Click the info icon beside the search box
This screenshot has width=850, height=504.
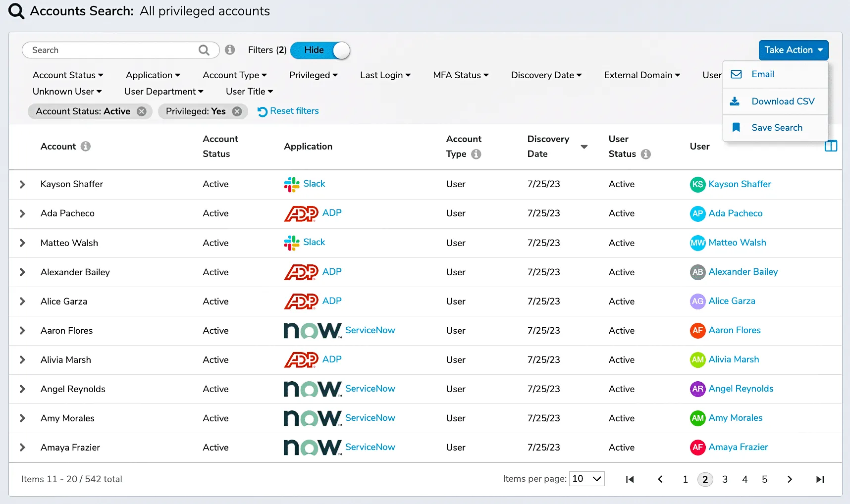230,50
